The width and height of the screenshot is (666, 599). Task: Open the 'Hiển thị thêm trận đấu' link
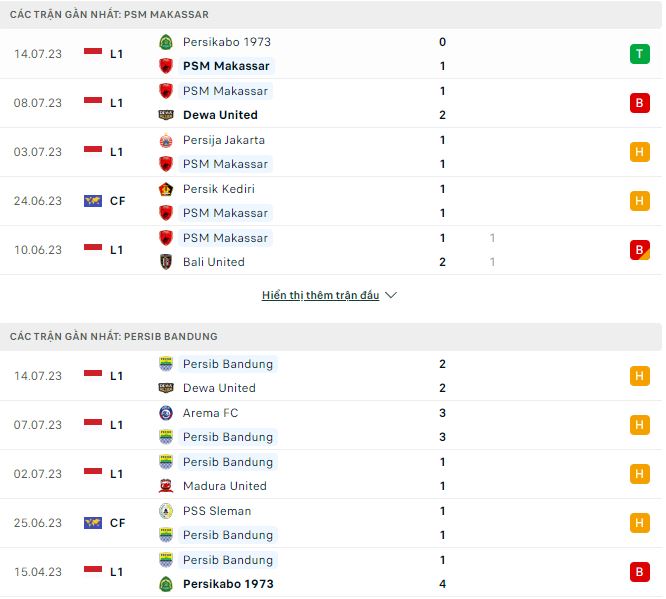point(320,296)
